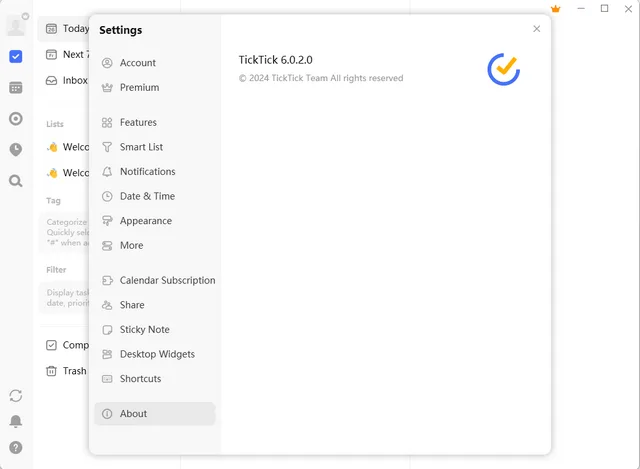Viewport: 640px width, 469px height.
Task: Close the Settings dialog
Action: [536, 29]
